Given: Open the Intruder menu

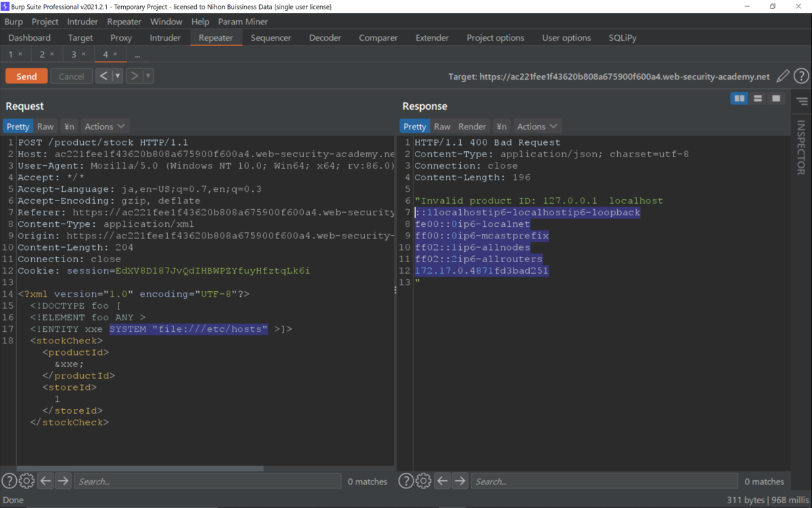Looking at the screenshot, I should [x=83, y=22].
